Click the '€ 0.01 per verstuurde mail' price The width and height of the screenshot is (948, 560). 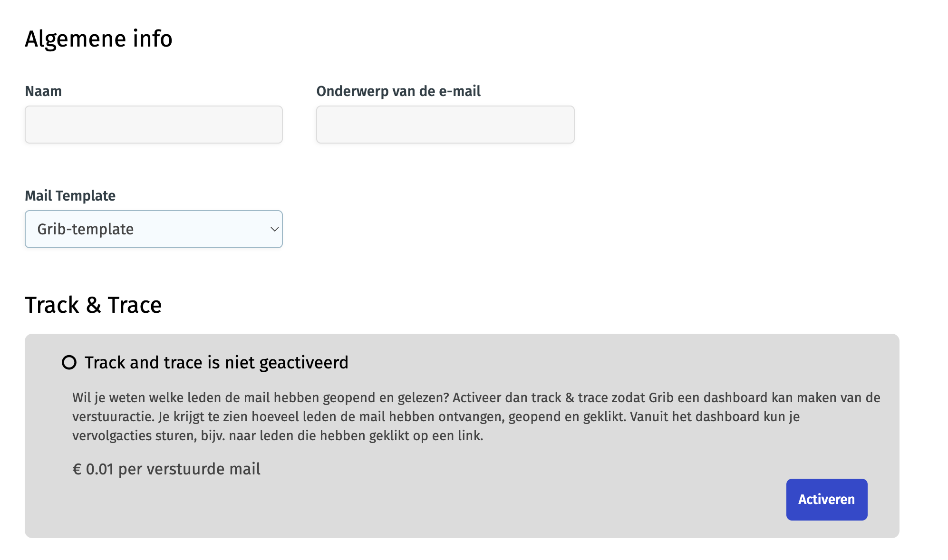[166, 469]
